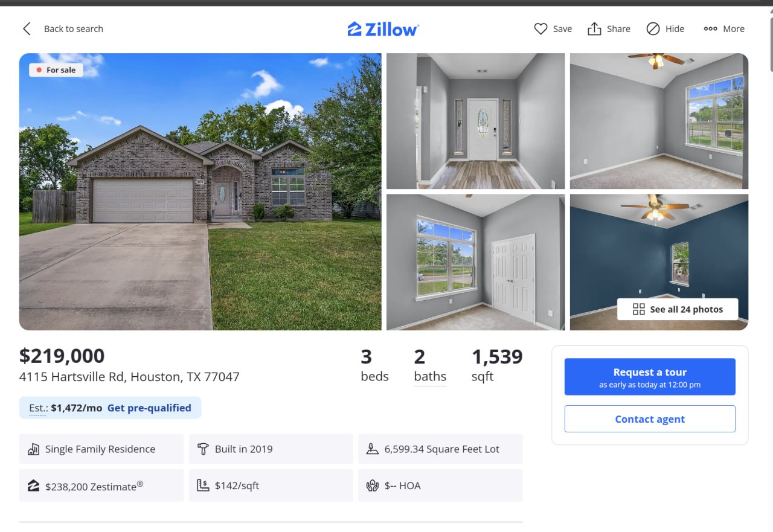Click the Hide circle-slash icon
The height and width of the screenshot is (532, 773).
653,28
